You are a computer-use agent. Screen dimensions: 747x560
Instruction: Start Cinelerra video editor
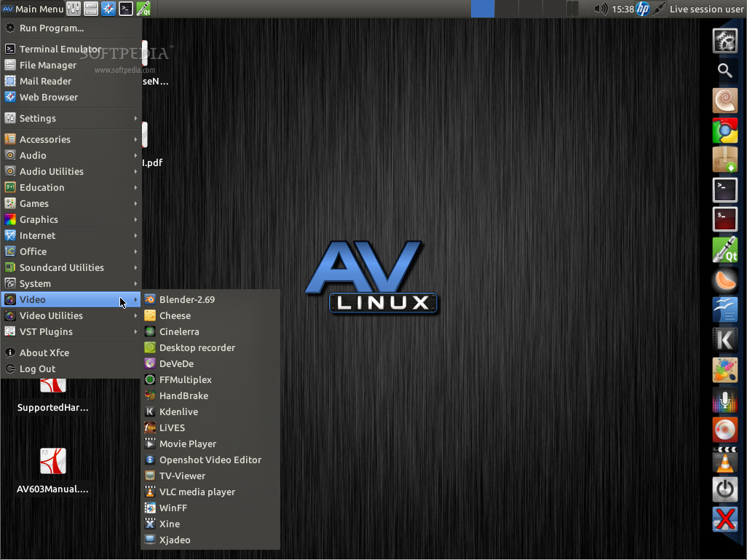210,332
